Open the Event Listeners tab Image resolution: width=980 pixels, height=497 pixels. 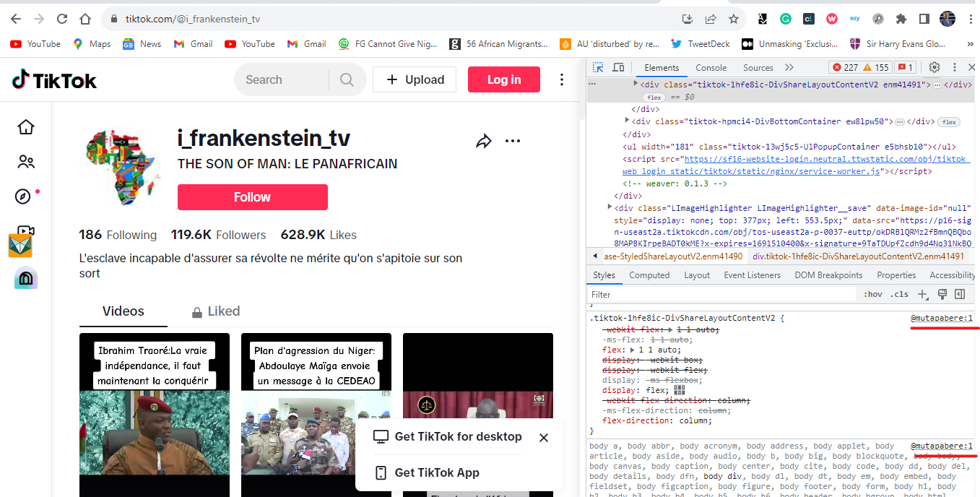click(x=752, y=275)
